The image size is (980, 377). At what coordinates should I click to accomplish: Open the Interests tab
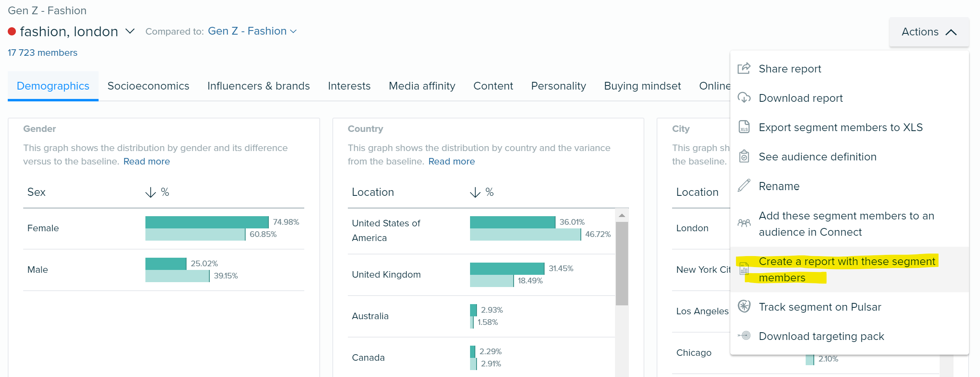(349, 86)
